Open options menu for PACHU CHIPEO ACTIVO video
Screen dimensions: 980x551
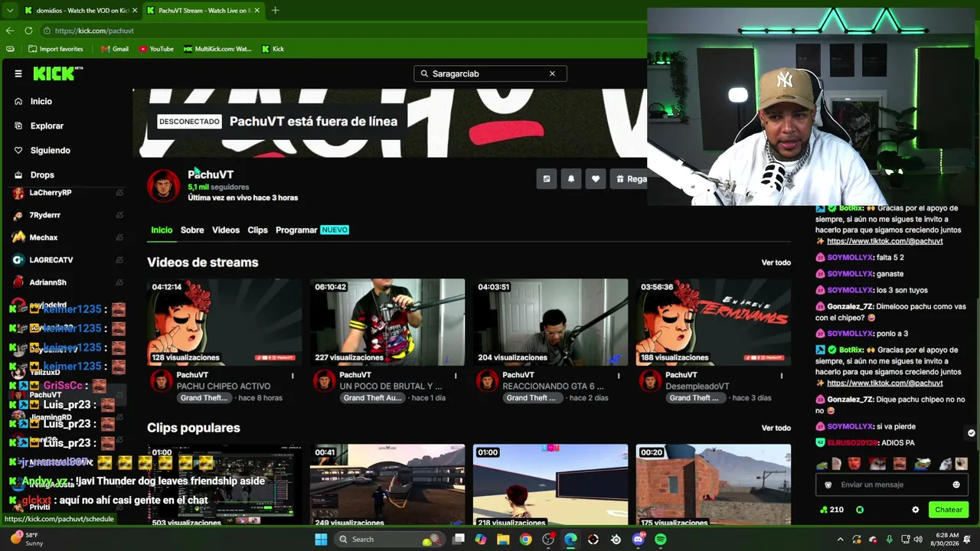pyautogui.click(x=292, y=376)
